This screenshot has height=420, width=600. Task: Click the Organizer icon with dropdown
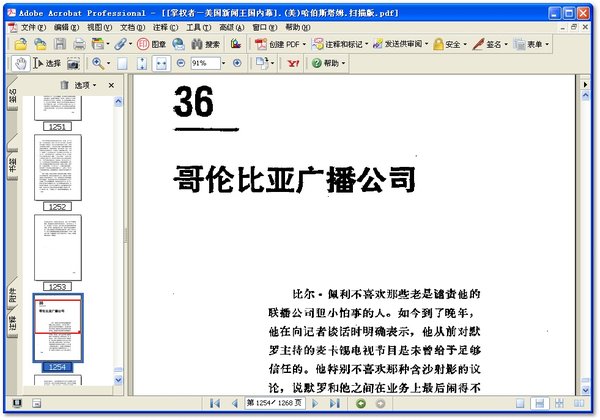coord(100,44)
